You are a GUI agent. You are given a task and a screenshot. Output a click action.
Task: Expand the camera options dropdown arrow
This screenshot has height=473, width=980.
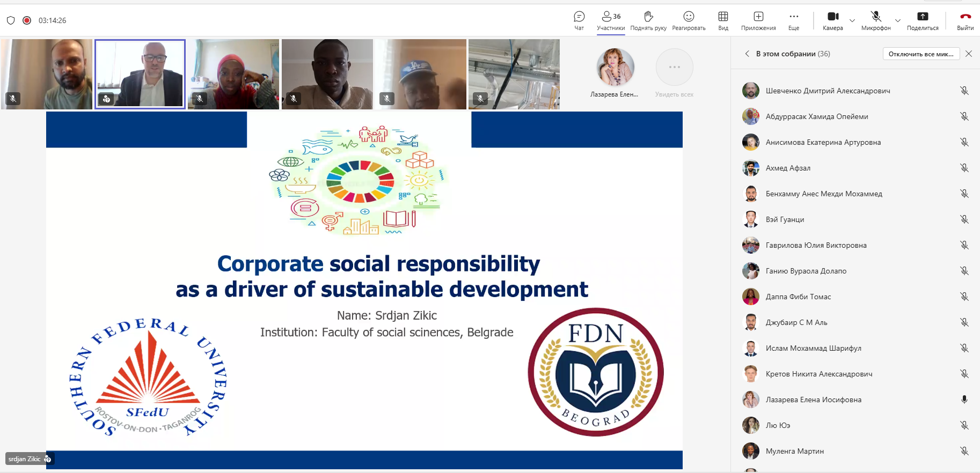coord(852,21)
